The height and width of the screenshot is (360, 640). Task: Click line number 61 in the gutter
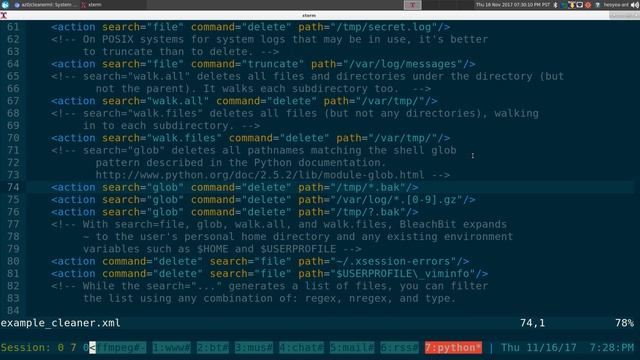coord(13,27)
